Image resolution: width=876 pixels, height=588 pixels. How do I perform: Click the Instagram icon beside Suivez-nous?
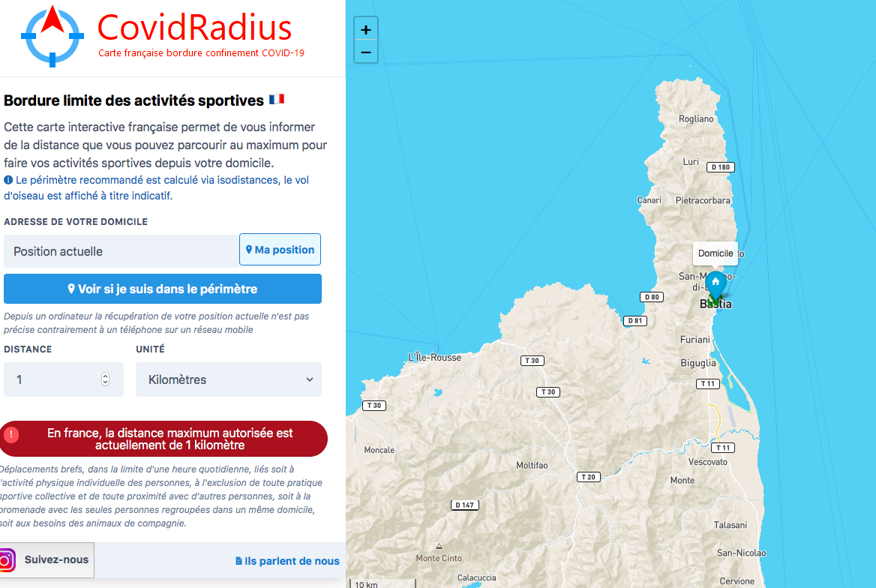coord(7,560)
